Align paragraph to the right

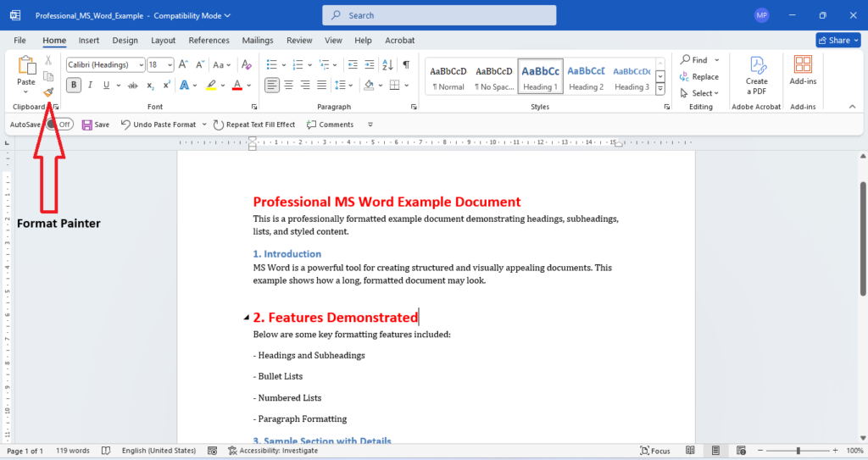point(305,86)
